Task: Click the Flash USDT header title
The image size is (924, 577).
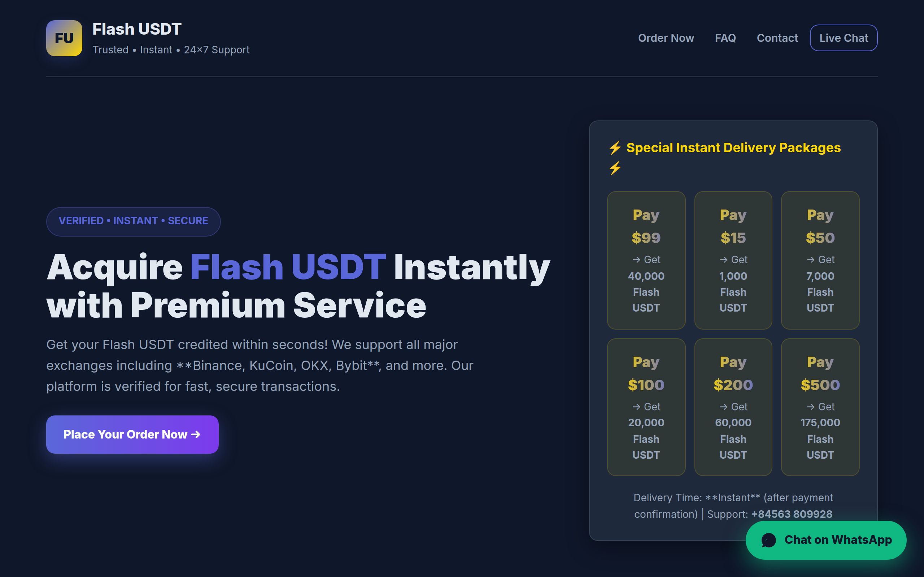Action: click(x=137, y=28)
